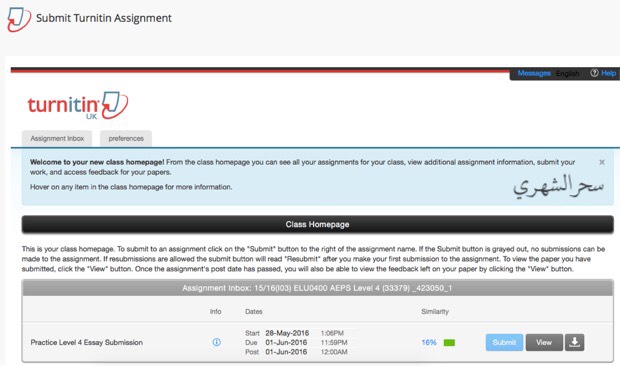Click the Post date 01-Jun-2016 row
620x366 pixels.
[296, 352]
